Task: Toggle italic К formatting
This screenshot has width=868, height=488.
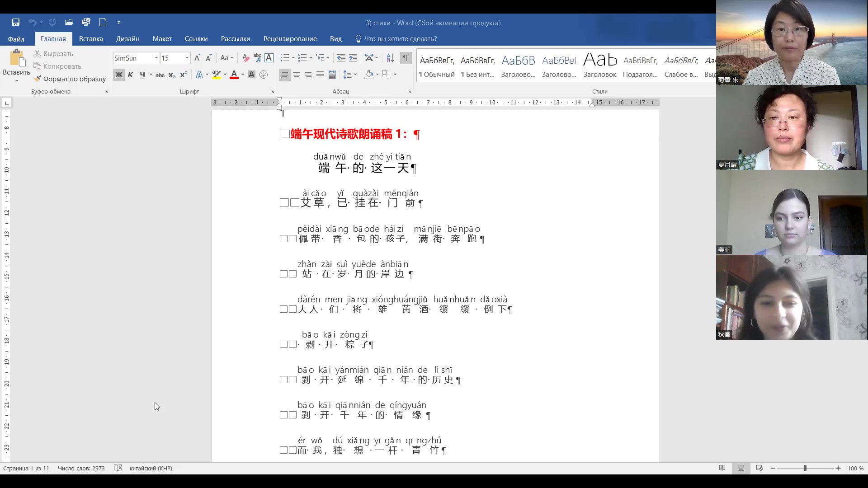Action: [130, 75]
